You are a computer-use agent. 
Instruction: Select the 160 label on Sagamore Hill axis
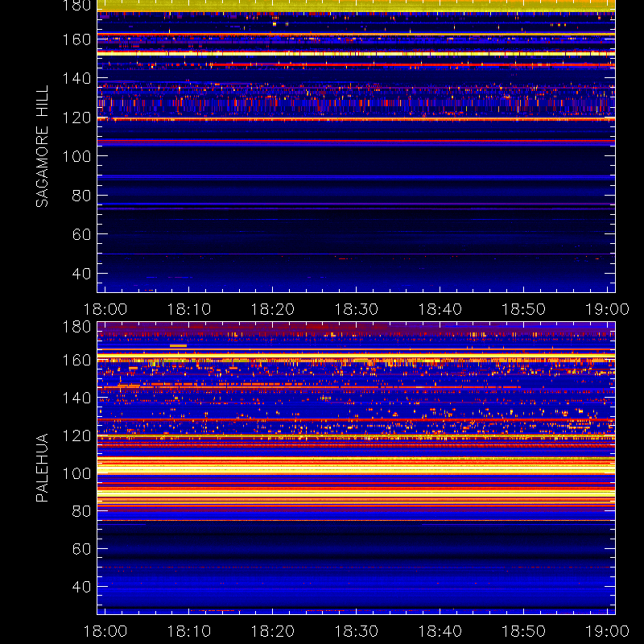[76, 39]
